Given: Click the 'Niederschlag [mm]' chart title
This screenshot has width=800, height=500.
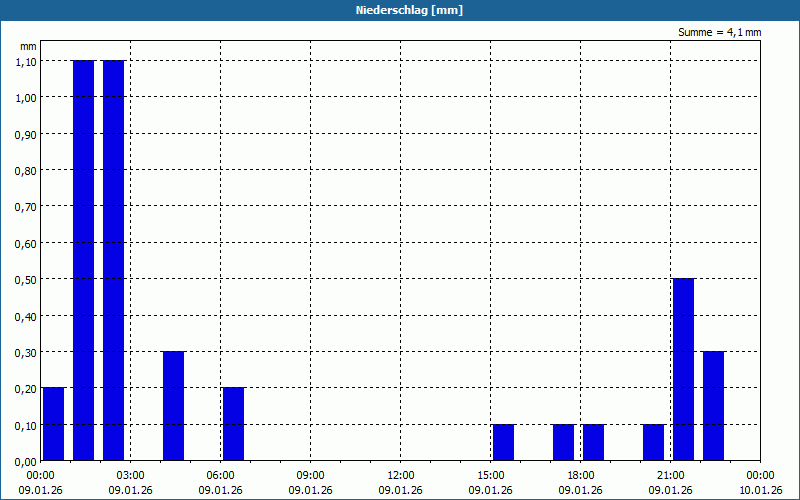Looking at the screenshot, I should [x=409, y=10].
